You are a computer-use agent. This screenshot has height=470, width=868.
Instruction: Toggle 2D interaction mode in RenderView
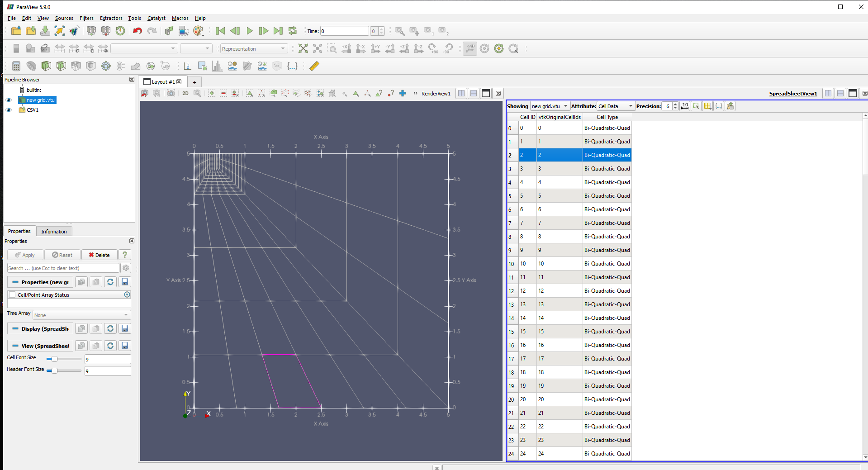tap(185, 93)
